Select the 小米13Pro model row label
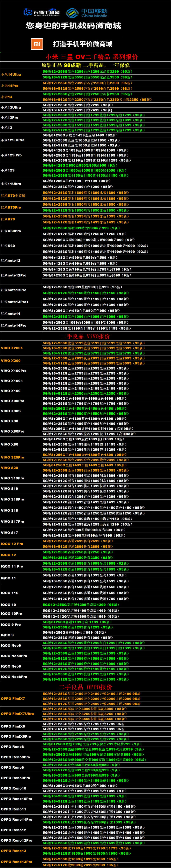The width and height of the screenshot is (171, 868). (x=10, y=118)
